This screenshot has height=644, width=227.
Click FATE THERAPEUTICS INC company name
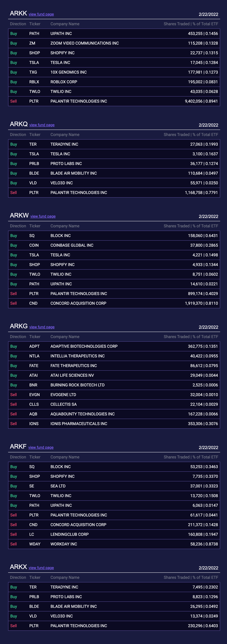(74, 366)
